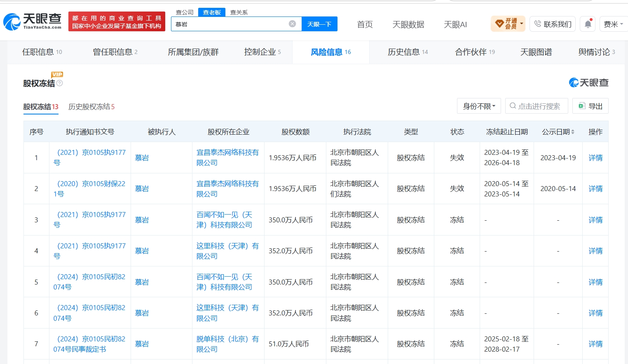Open 详情 for row 4

(x=595, y=251)
